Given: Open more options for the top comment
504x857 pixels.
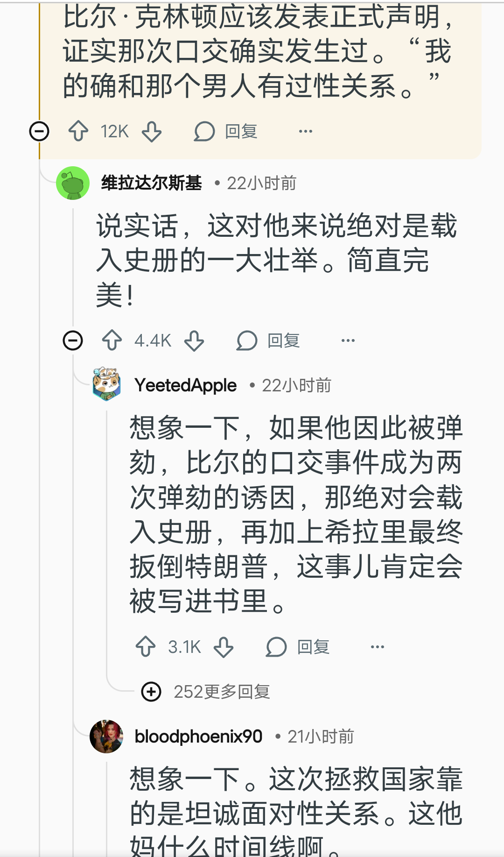Looking at the screenshot, I should click(x=306, y=131).
